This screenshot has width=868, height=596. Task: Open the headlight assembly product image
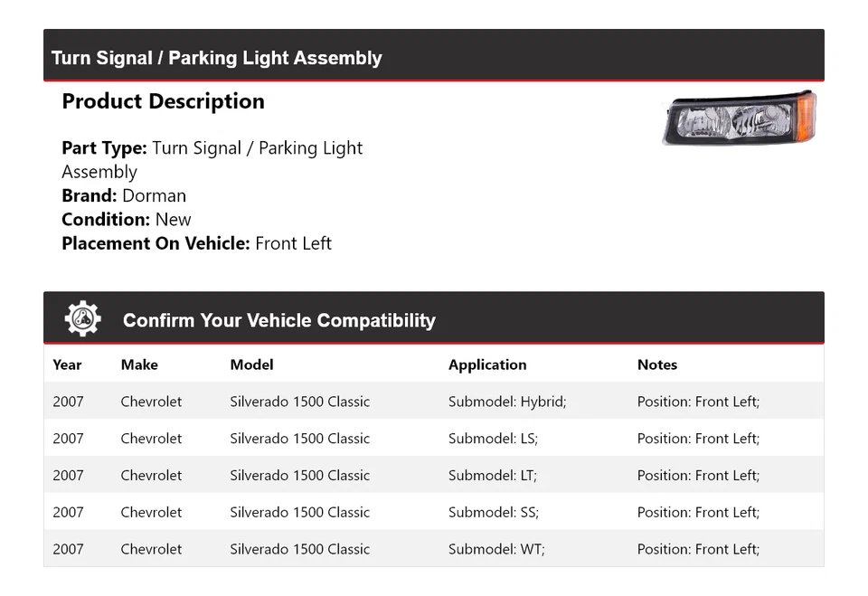(x=739, y=118)
